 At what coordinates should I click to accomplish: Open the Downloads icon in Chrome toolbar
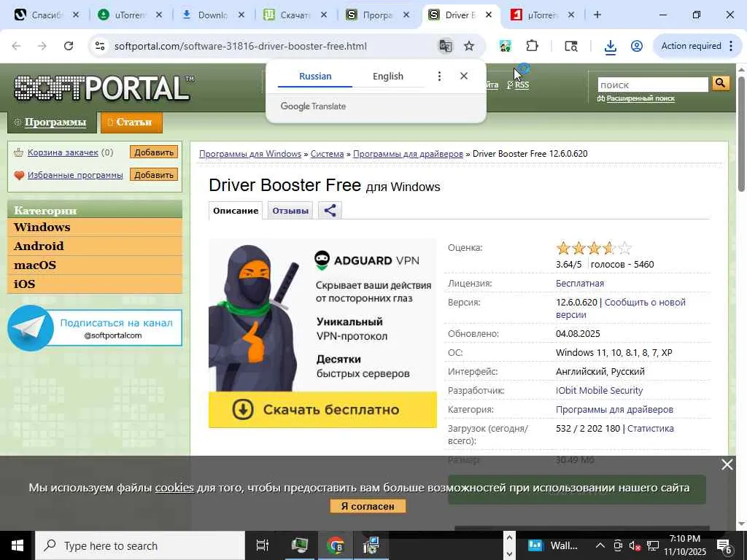tap(611, 46)
